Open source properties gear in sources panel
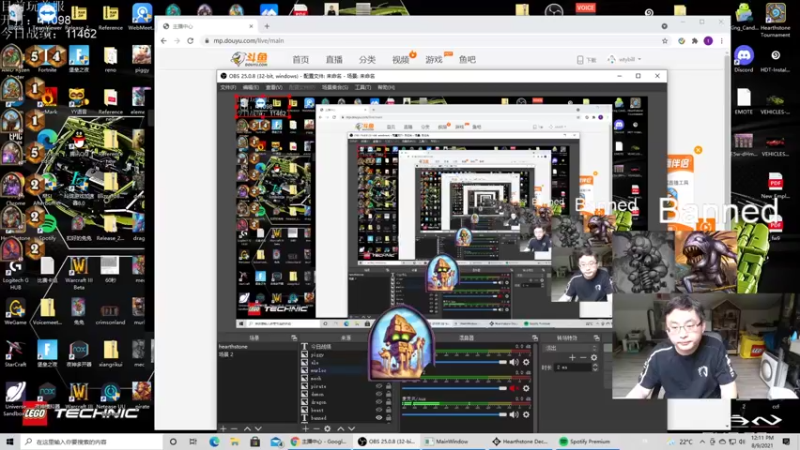The width and height of the screenshot is (800, 450). pos(328,429)
